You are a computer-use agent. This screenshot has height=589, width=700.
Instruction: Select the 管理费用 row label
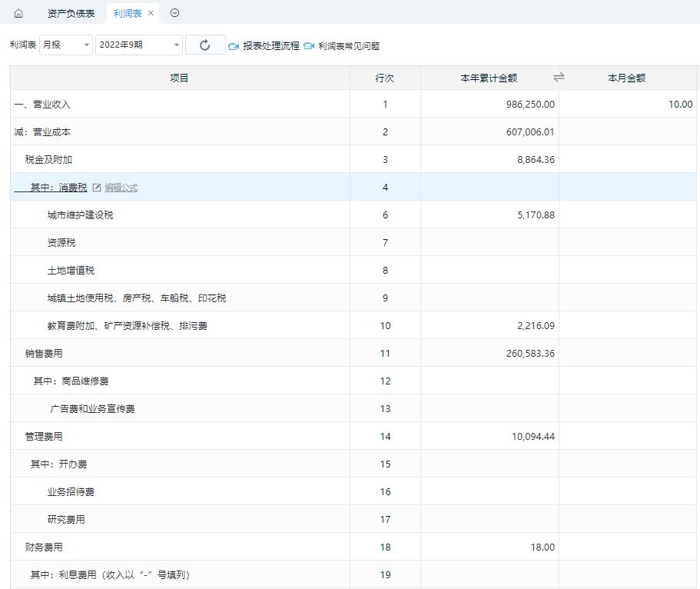tap(44, 437)
